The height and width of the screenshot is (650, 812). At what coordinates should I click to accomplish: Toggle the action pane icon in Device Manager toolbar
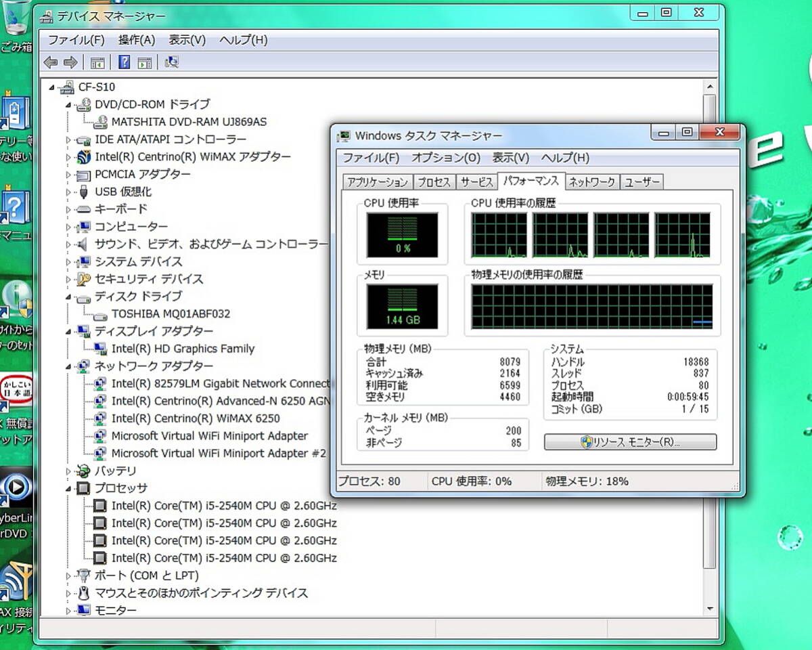click(144, 63)
